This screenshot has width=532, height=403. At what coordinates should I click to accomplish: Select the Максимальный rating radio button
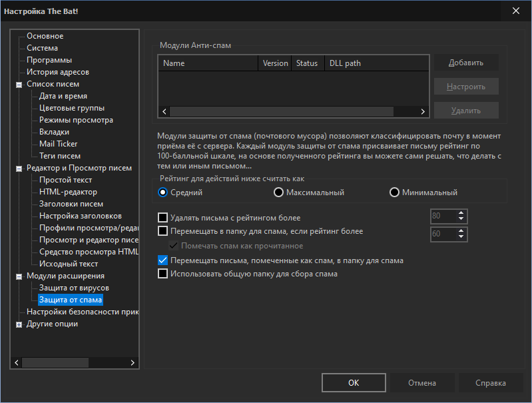coord(278,193)
